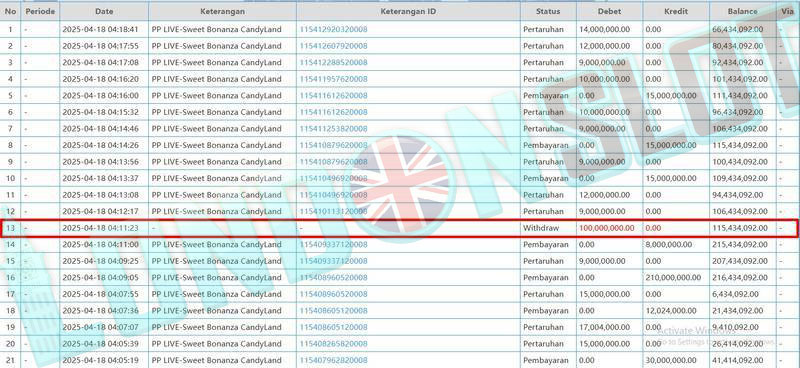Sort by the Status column header
This screenshot has width=800, height=368.
pyautogui.click(x=548, y=11)
